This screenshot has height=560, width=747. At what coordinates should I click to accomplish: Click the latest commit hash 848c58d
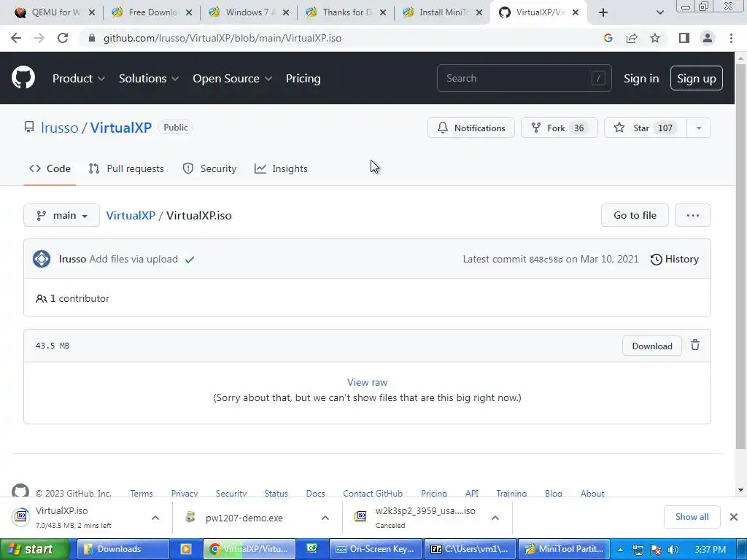(546, 260)
